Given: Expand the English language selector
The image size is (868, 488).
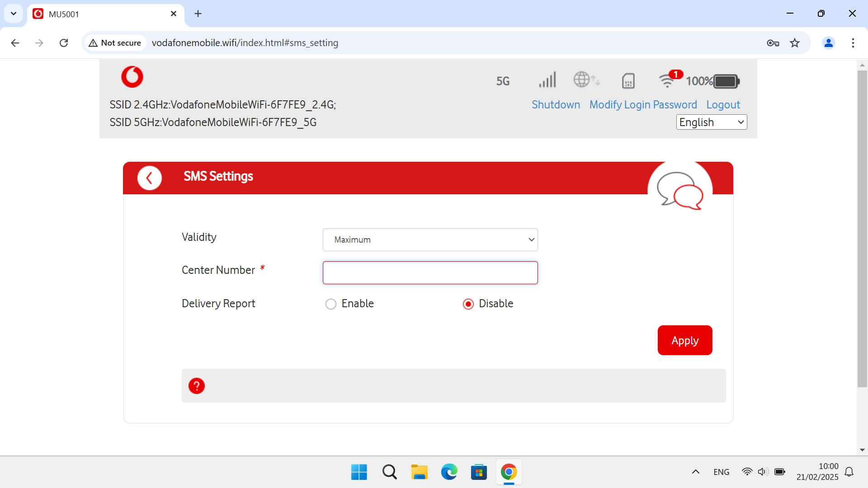Looking at the screenshot, I should (711, 122).
